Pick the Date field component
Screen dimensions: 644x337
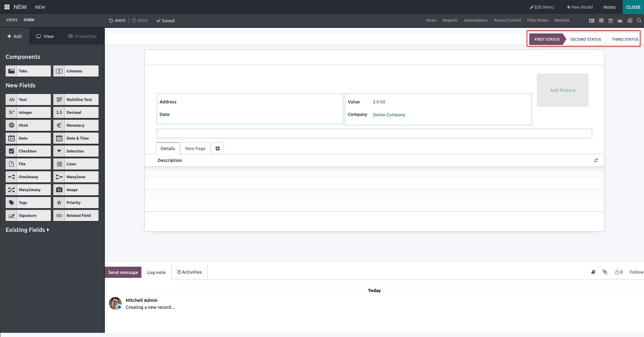(x=28, y=138)
